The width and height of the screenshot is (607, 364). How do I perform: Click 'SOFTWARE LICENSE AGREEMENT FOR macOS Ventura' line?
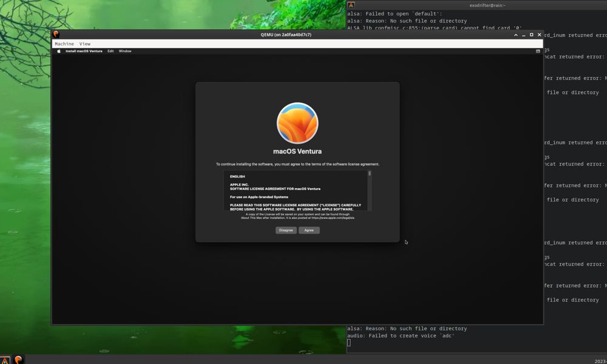coord(275,189)
